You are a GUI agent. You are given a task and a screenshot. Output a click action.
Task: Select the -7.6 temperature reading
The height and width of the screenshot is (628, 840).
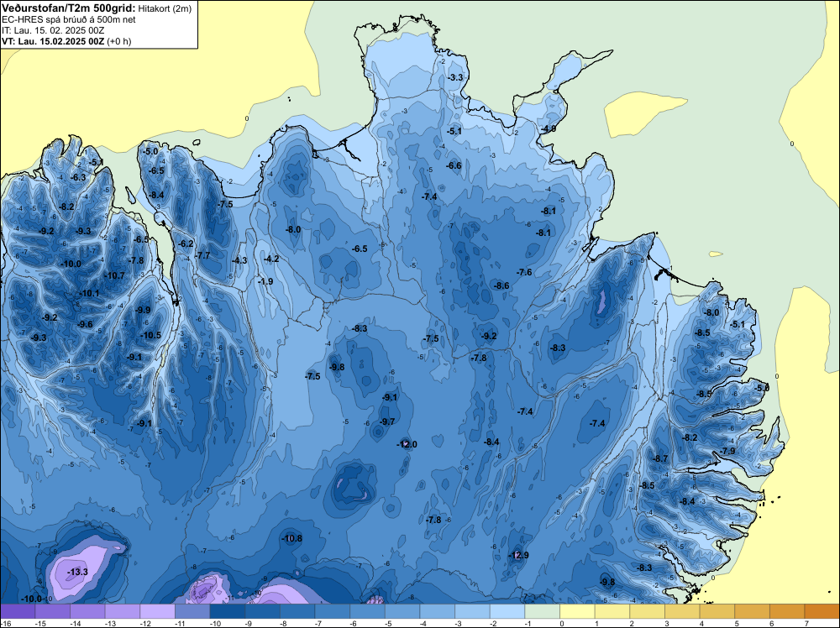(x=524, y=273)
